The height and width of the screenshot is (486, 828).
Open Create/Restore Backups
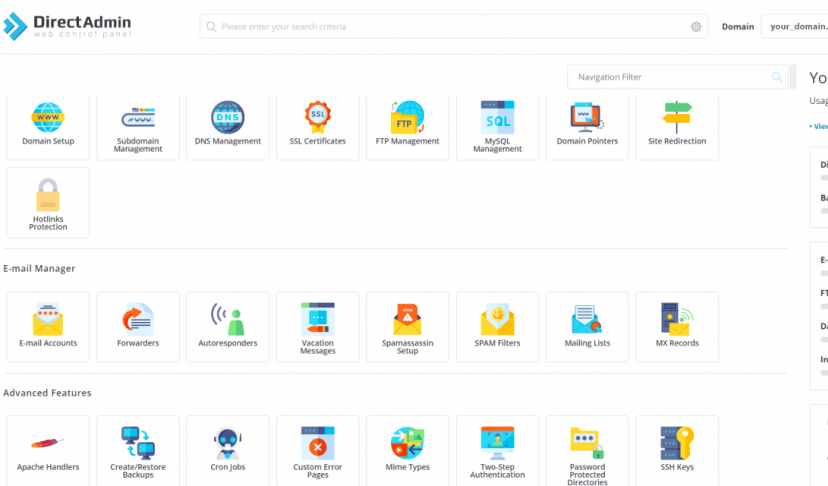tap(138, 450)
